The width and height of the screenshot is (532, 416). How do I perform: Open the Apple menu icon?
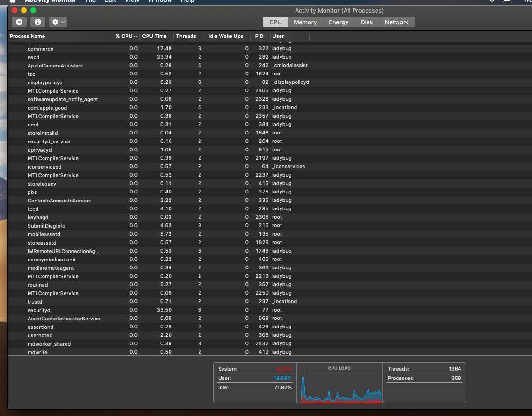pyautogui.click(x=13, y=1)
